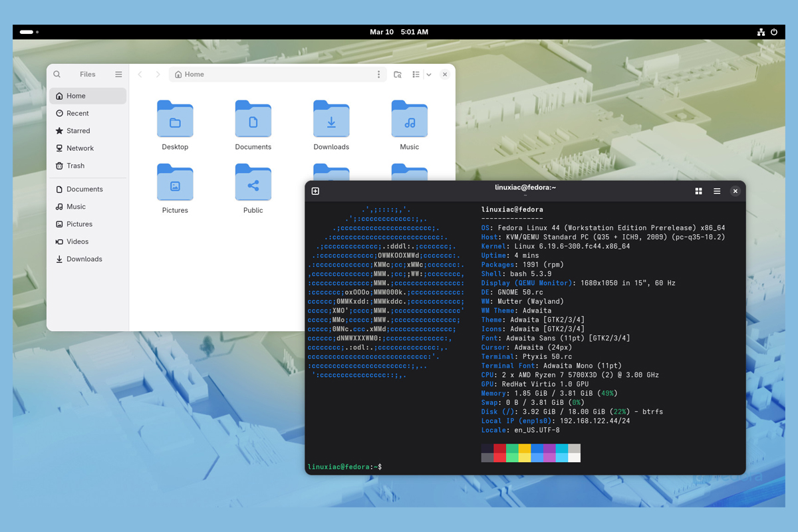Open Videos bookmark in sidebar
Image resolution: width=798 pixels, height=532 pixels.
click(88, 241)
